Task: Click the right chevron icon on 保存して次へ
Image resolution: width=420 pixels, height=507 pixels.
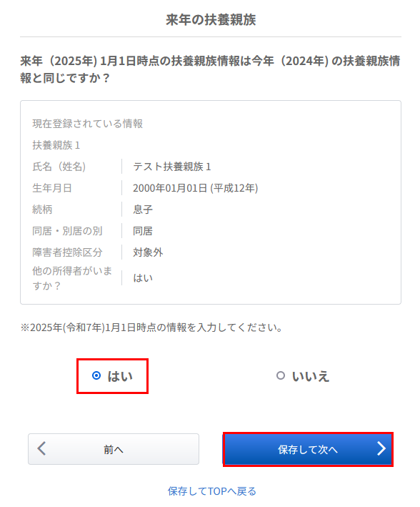Action: coord(381,449)
